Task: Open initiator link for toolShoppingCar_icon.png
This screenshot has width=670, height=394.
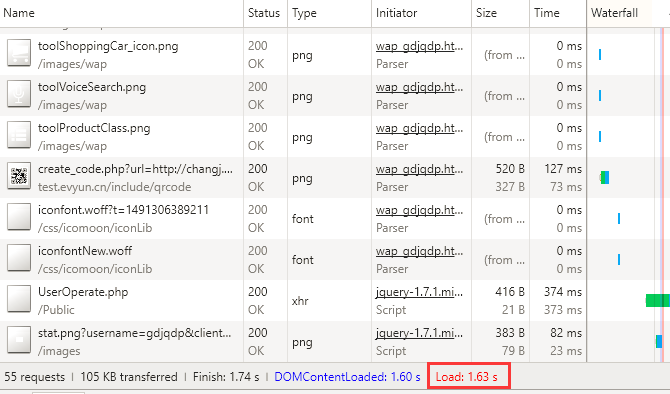Action: pos(419,46)
